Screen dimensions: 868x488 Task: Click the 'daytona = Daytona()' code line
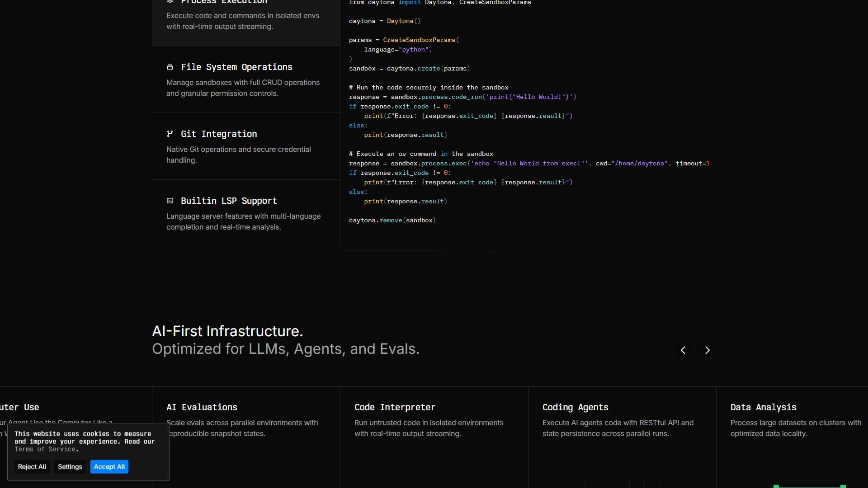tap(385, 21)
